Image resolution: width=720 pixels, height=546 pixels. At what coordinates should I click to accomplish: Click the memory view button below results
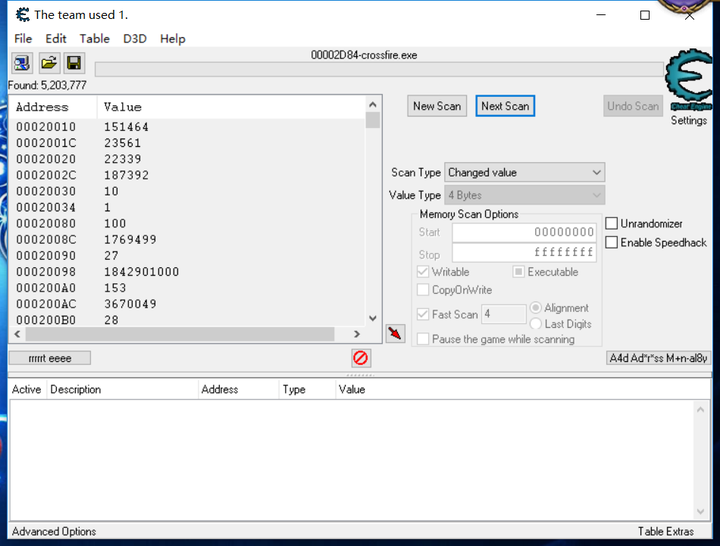tap(50, 358)
